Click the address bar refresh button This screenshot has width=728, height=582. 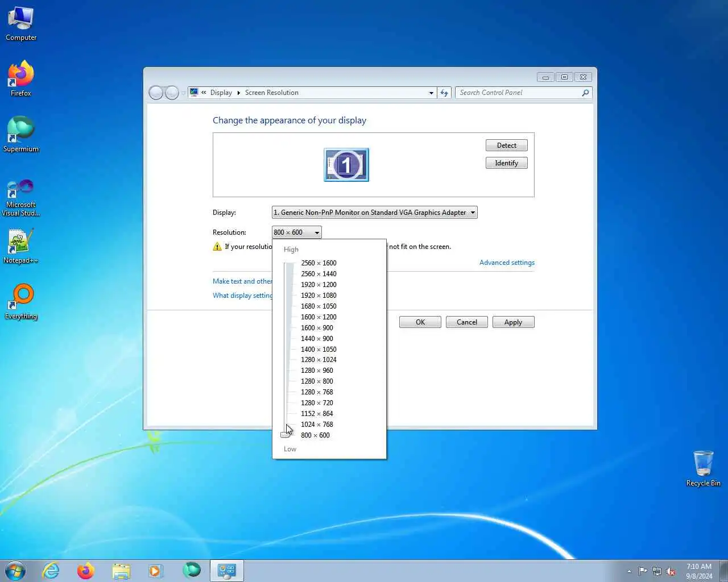[x=444, y=93]
